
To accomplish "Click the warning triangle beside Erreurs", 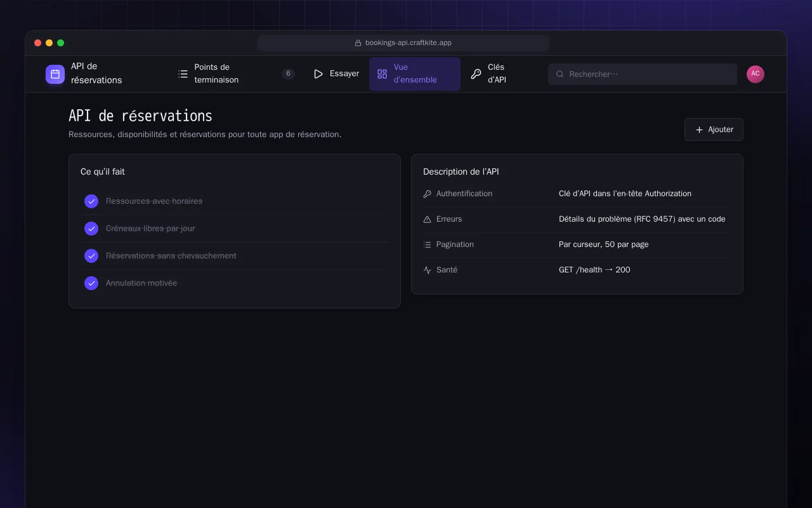I will click(427, 219).
